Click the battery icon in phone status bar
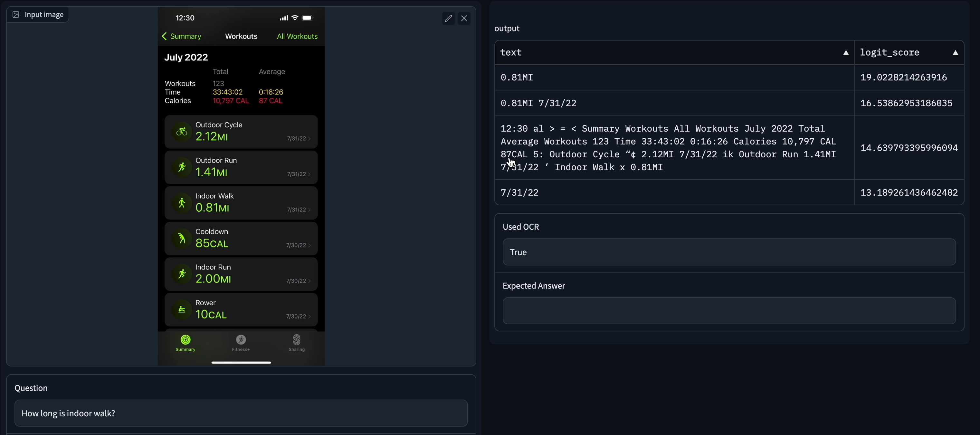This screenshot has height=435, width=980. (x=307, y=18)
